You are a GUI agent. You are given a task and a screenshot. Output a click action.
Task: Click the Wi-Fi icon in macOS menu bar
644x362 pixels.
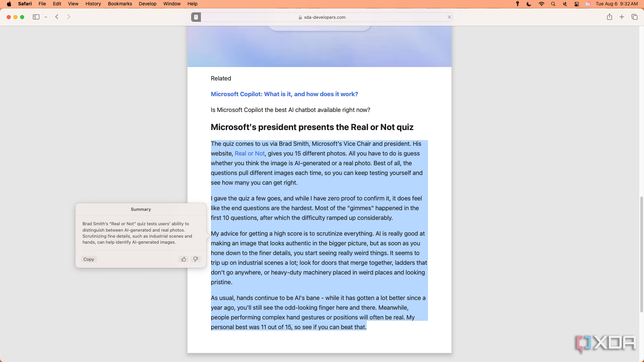[541, 4]
